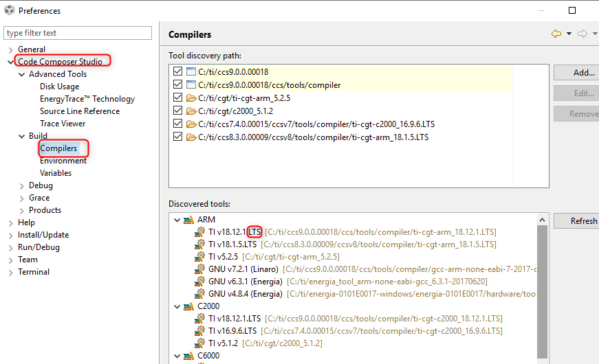Uncheck the C:/ti/ccs9.0.0.00018 path checkbox
The width and height of the screenshot is (599, 364).
(178, 71)
